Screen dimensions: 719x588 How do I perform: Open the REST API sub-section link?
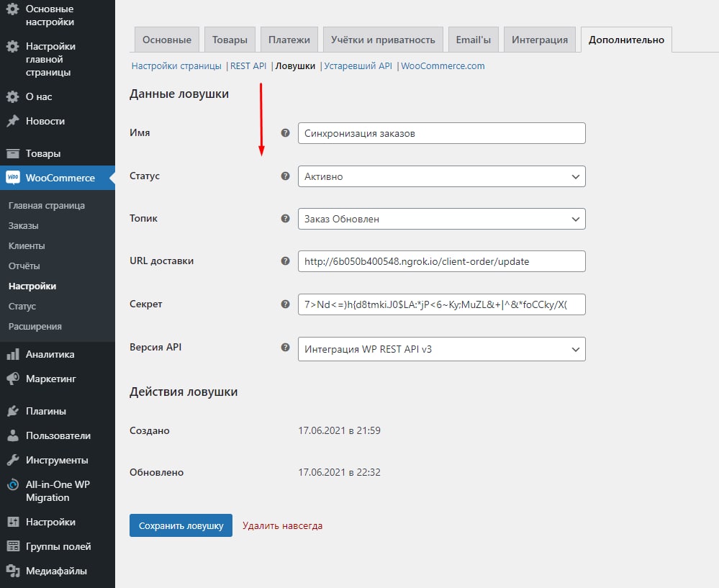(248, 65)
